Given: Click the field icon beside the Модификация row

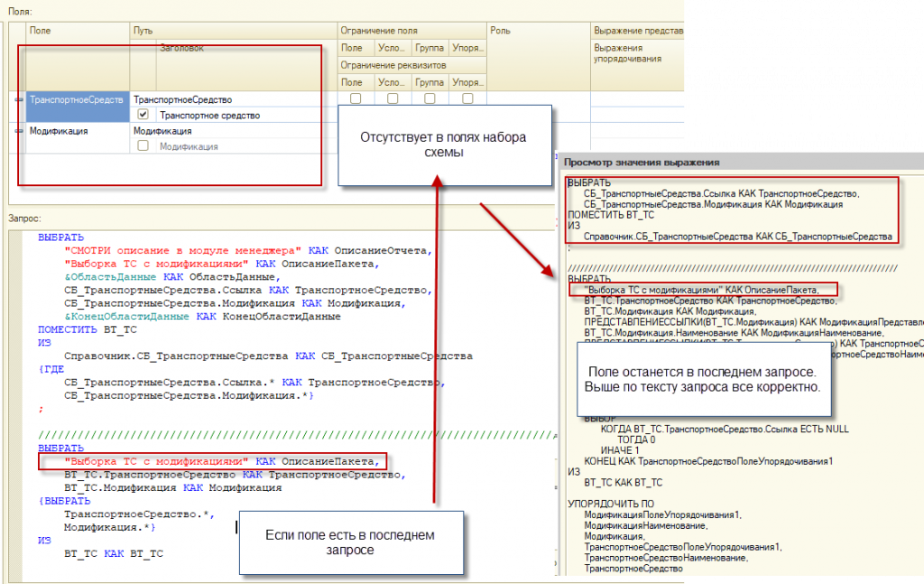Looking at the screenshot, I should [19, 131].
